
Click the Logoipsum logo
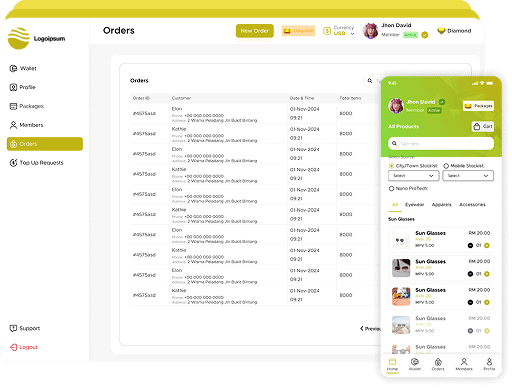(36, 38)
